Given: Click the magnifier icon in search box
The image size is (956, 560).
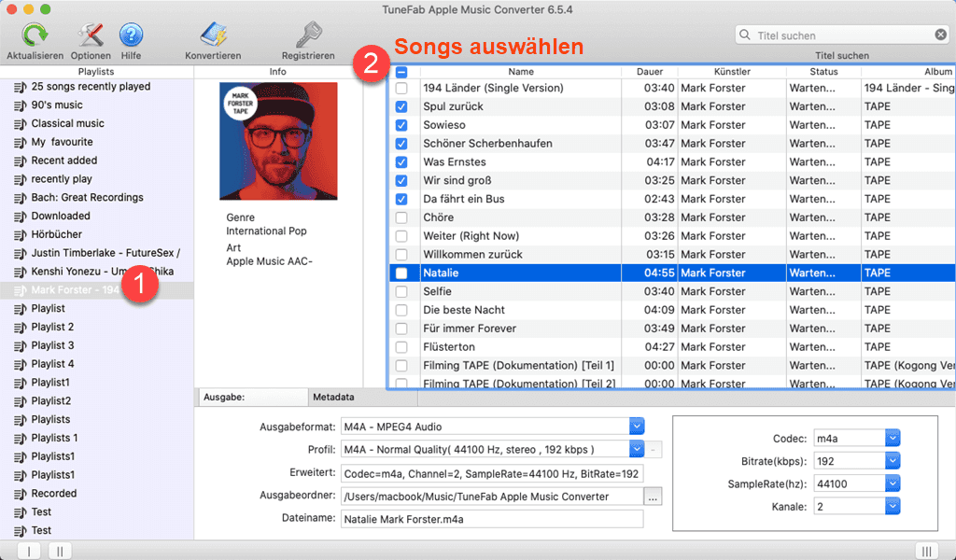Looking at the screenshot, I should tap(745, 35).
